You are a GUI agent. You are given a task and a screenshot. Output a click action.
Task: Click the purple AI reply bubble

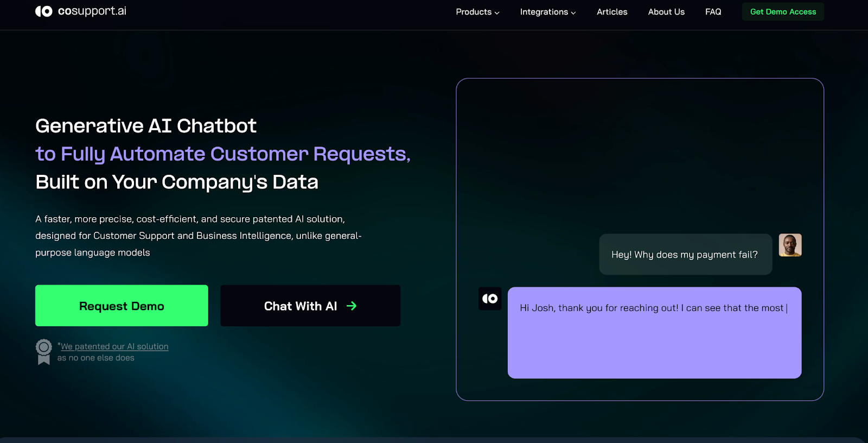click(654, 332)
